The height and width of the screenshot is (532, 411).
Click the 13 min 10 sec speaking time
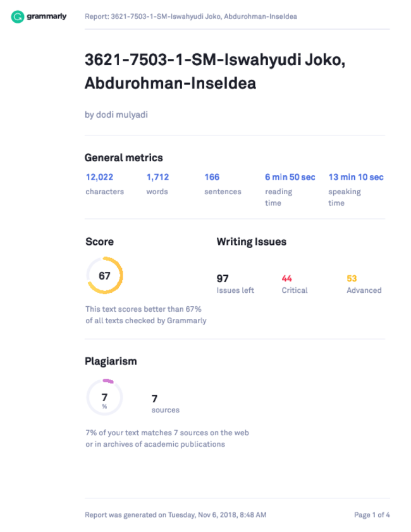356,177
